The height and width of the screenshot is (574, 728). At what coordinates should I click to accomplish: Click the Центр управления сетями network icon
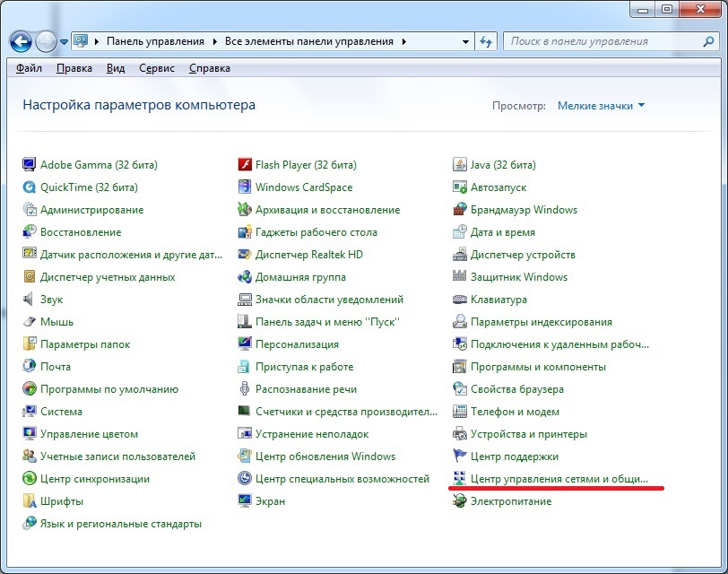459,478
